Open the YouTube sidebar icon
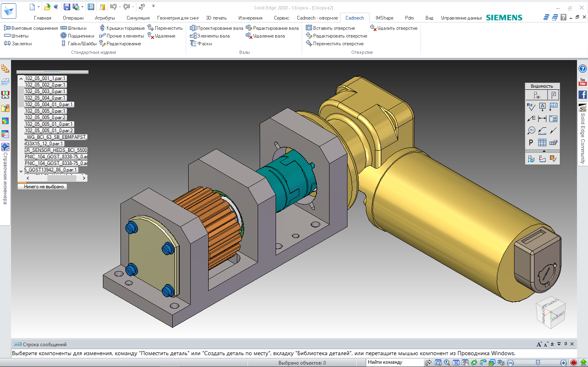Image resolution: width=588 pixels, height=367 pixels. point(583,82)
